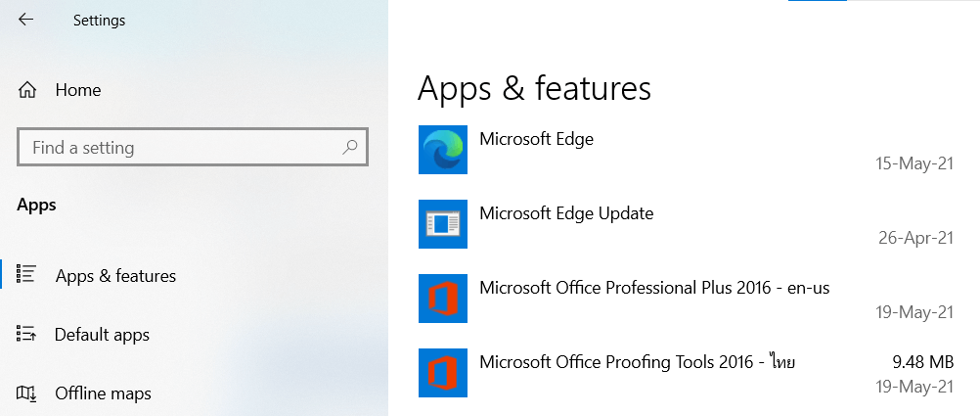
Task: Click the 9.48 MB size value
Action: pos(923,361)
